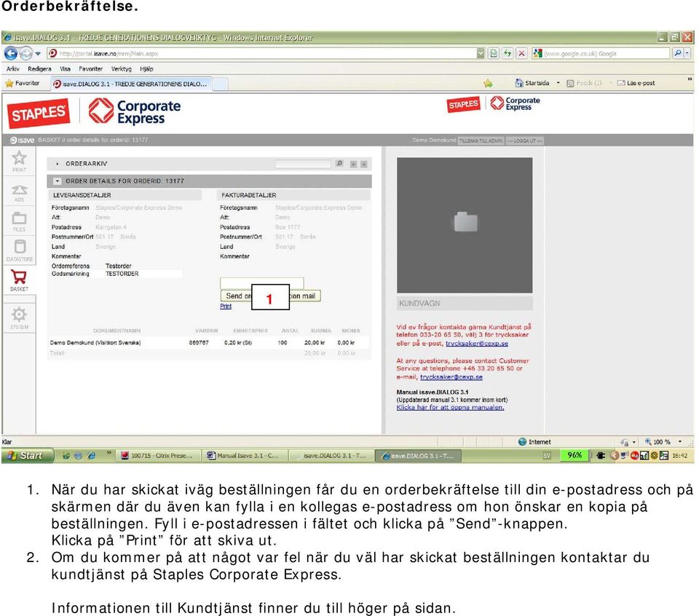The height and width of the screenshot is (616, 699).
Task: Open the Visa menu
Action: 65,68
